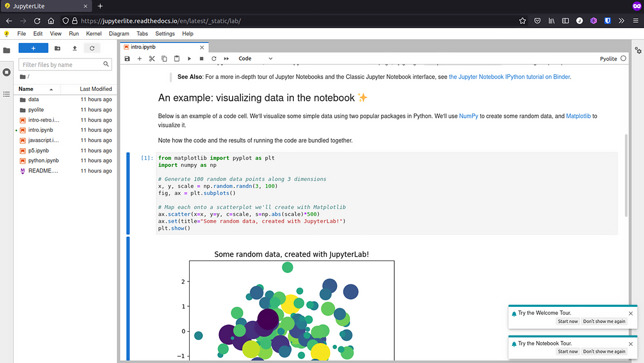Interrupt the kernel with the stop icon
Screen dimensions: 644x363
coord(202,58)
